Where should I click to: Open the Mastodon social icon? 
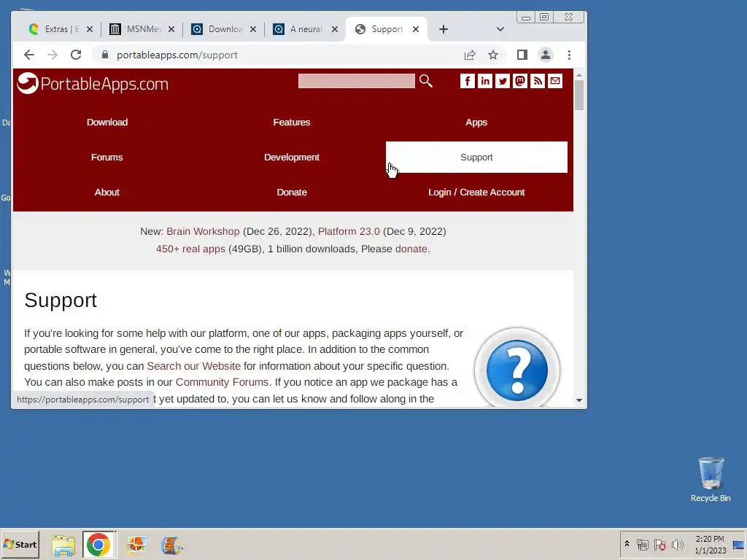[x=519, y=81]
